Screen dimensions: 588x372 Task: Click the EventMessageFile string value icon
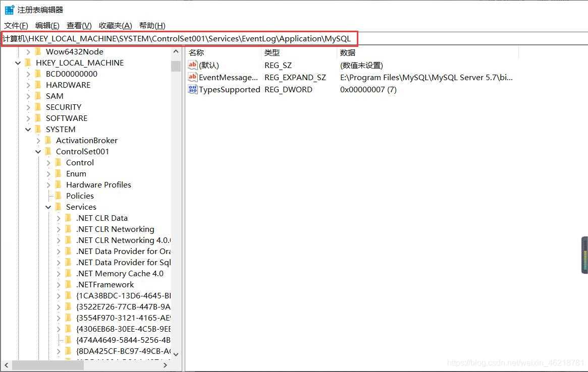(x=192, y=78)
